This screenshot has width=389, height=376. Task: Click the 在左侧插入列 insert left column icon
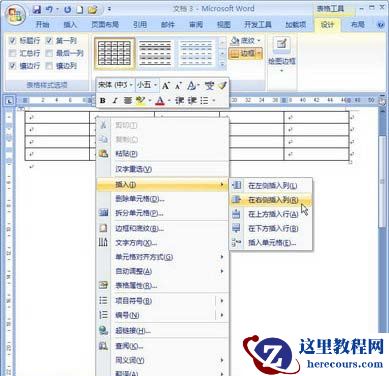tap(236, 185)
